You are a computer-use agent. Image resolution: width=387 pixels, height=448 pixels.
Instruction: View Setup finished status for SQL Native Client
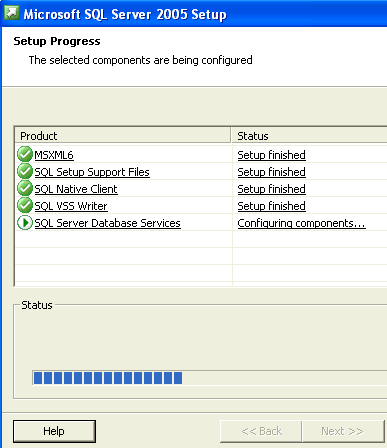[272, 189]
